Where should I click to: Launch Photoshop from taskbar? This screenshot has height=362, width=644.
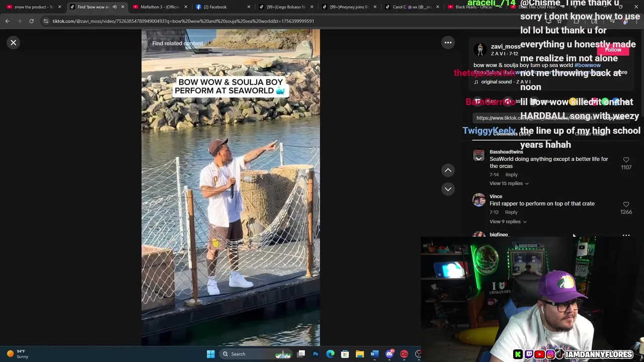(x=315, y=354)
